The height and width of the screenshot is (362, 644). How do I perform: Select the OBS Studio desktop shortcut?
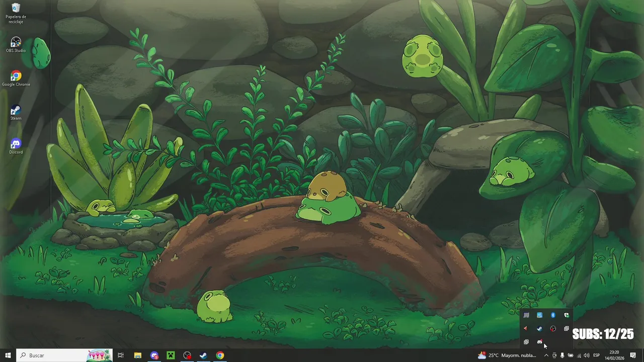(x=16, y=45)
